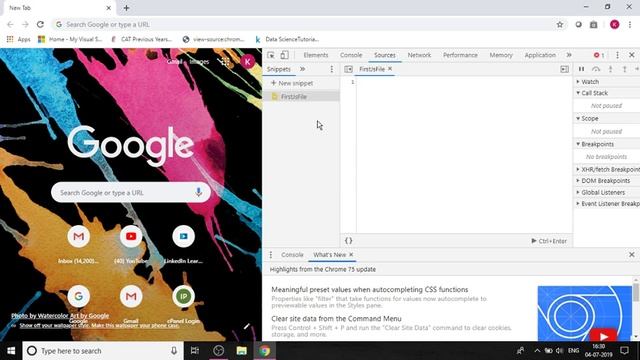Click the customize page pencil icon
Viewport: 640px width, 360px height.
click(x=247, y=326)
